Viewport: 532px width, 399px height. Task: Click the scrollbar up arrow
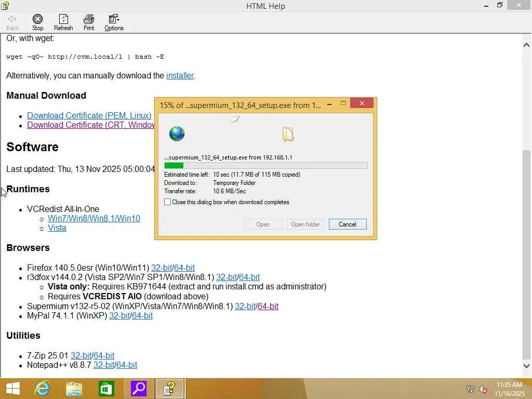[527, 45]
